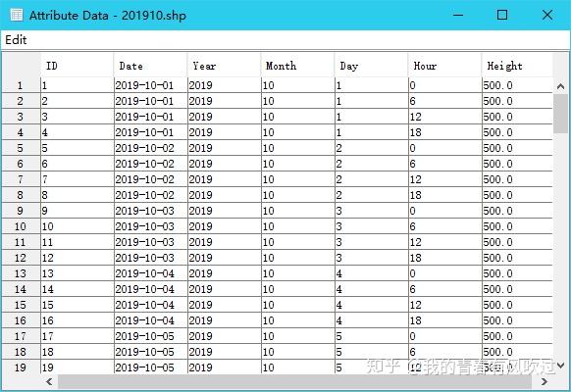Click Hour cell 0 in row 1
Image resolution: width=571 pixels, height=392 pixels.
(x=445, y=85)
